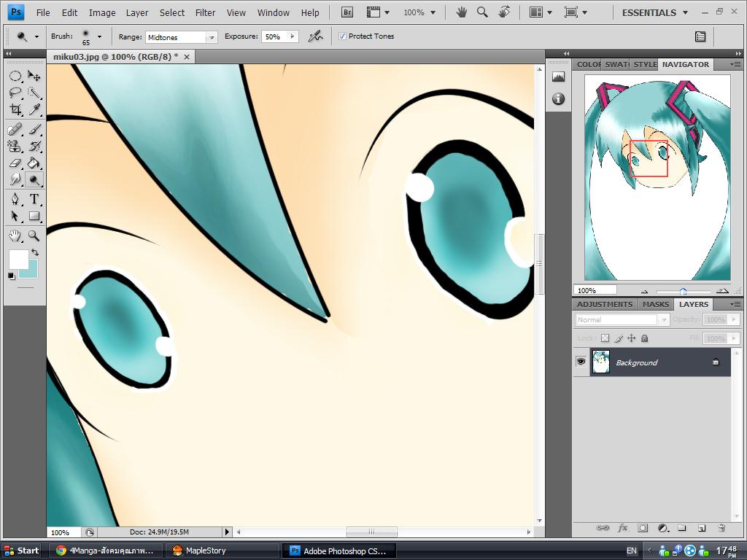Open the Filter menu
This screenshot has height=560, width=747.
[205, 12]
